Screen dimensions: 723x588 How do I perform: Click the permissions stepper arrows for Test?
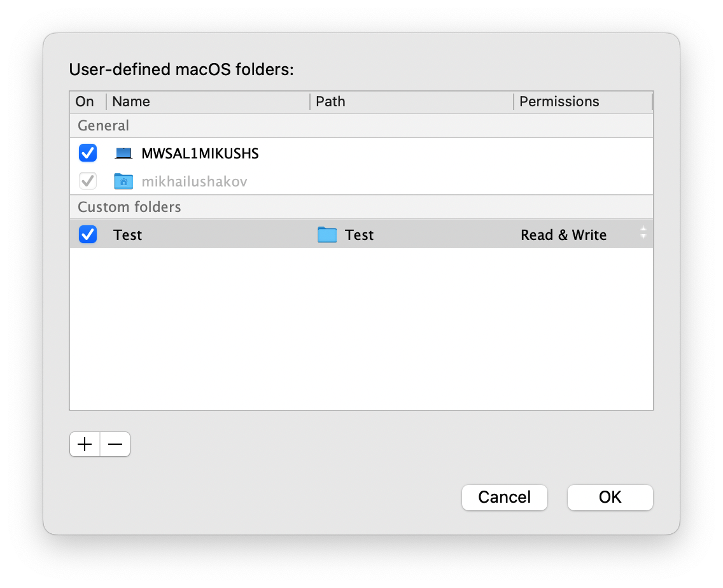click(x=643, y=233)
